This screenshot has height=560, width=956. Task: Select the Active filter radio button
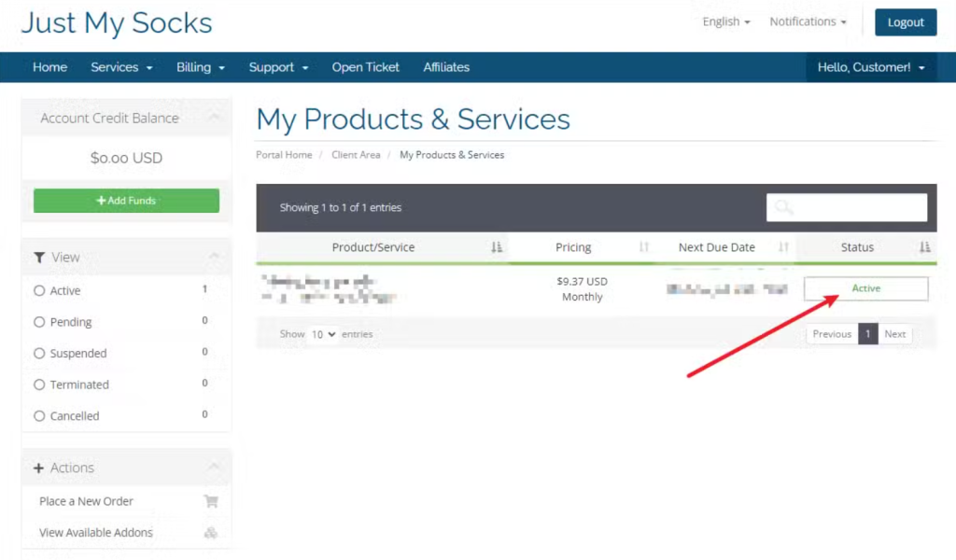[x=39, y=290]
